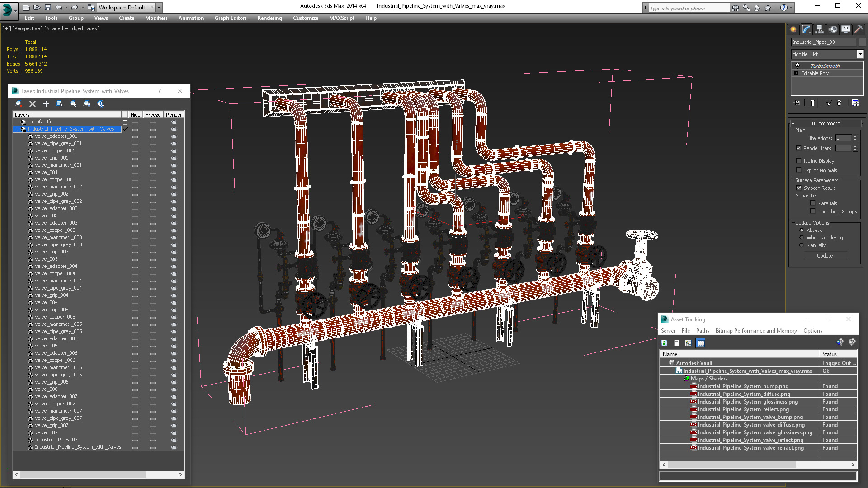Viewport: 868px width, 488px height.
Task: Click Select Highlighted Objects and Layers icon
Action: (59, 104)
